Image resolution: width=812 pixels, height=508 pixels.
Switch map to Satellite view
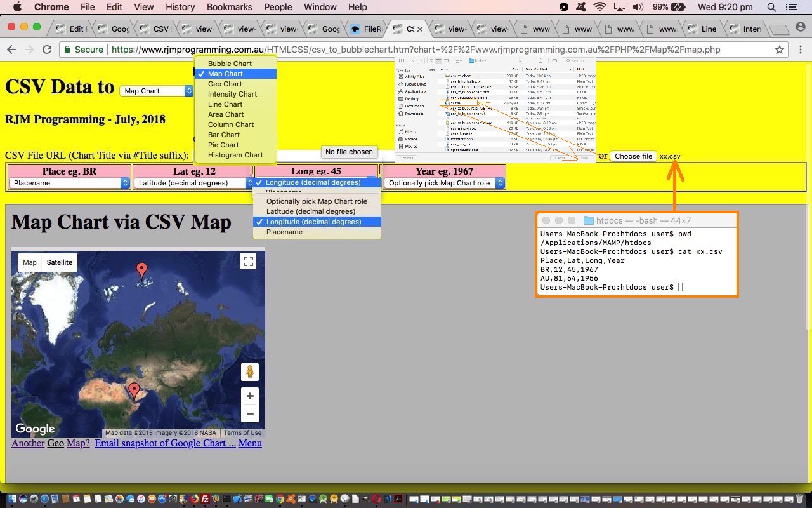click(x=59, y=262)
